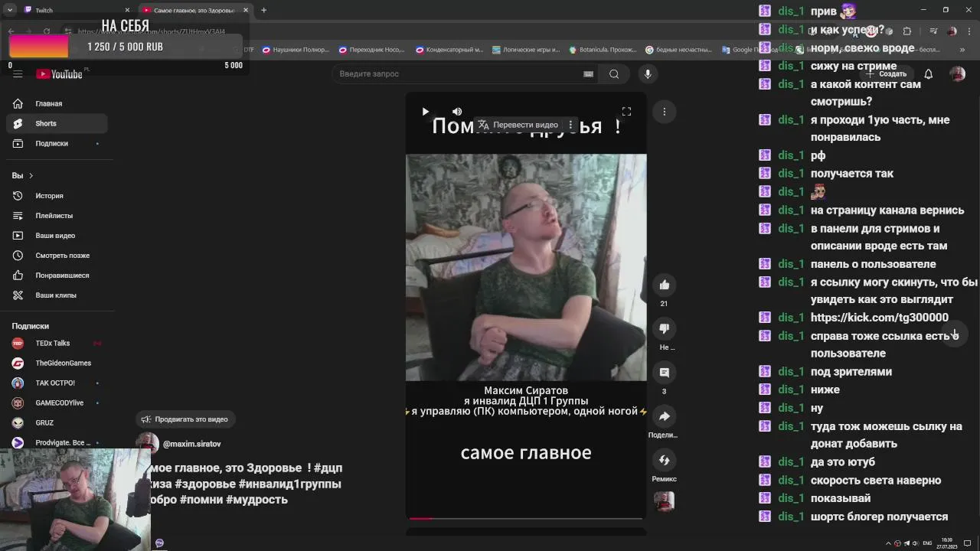Toggle the Shorts volume speaker icon

pos(457,112)
